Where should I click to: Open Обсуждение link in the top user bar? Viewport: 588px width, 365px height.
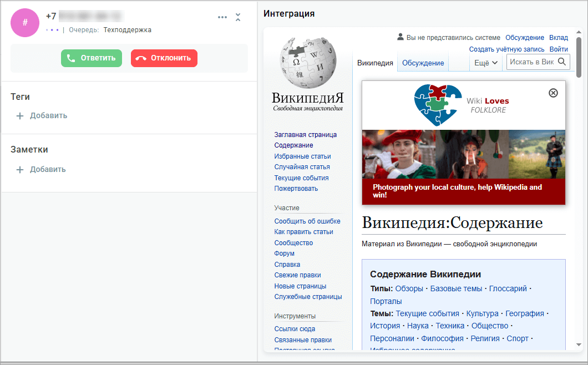pyautogui.click(x=525, y=38)
